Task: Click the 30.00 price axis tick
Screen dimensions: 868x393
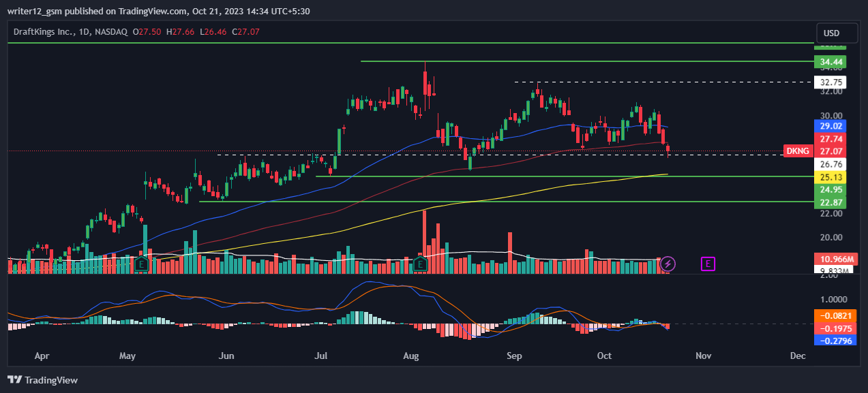Action: (830, 116)
